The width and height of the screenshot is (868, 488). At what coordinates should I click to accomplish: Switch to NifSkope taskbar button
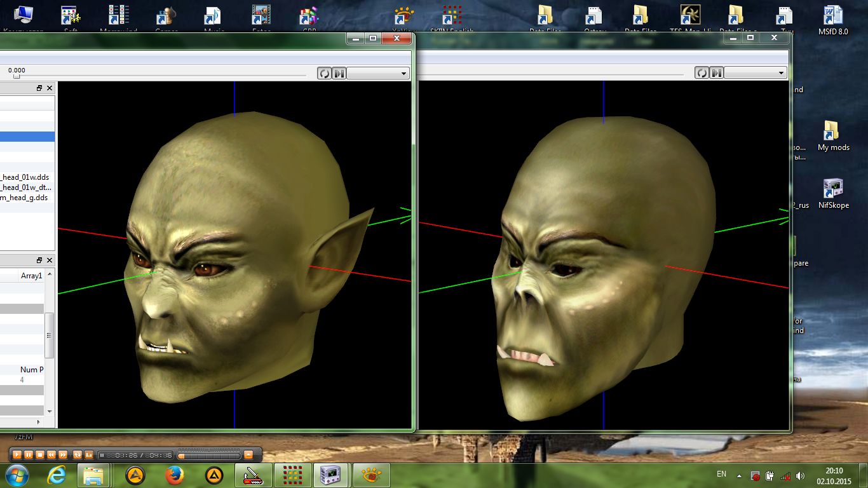pyautogui.click(x=332, y=475)
